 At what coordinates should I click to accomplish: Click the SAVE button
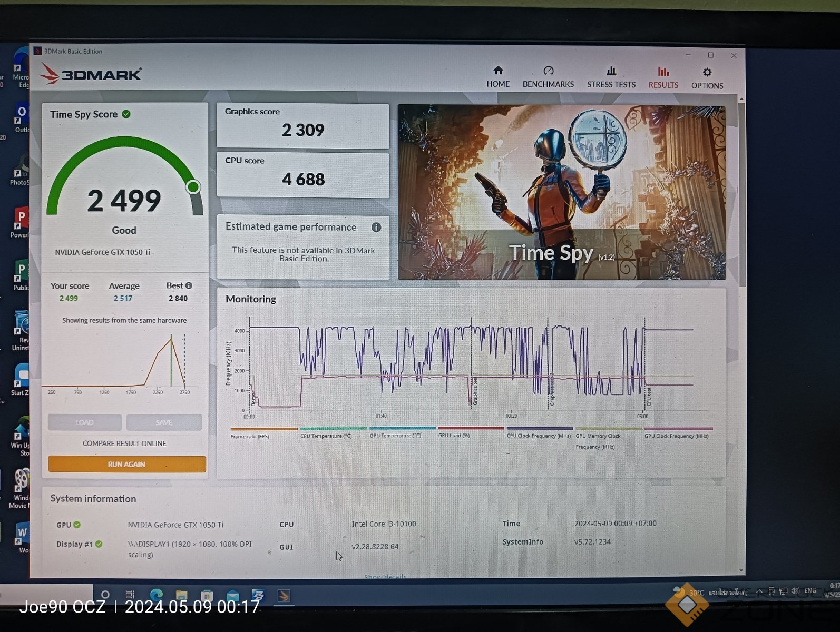coord(164,422)
